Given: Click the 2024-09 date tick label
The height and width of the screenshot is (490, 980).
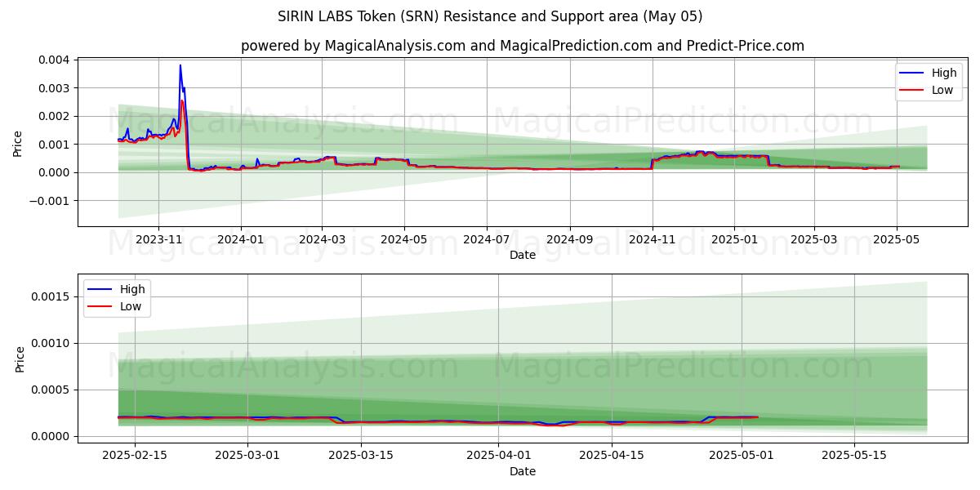Looking at the screenshot, I should 569,240.
